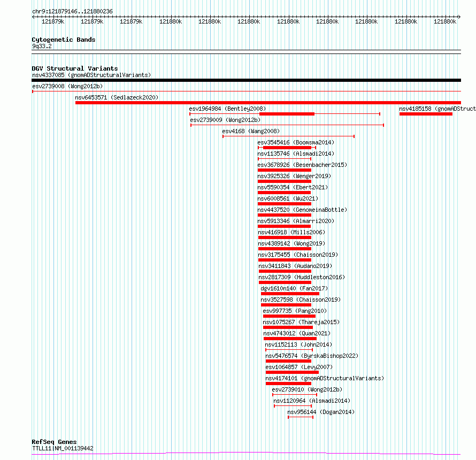
Task: Click nsv1120964 (Alsmadi2014) label
Action: [x=312, y=401]
